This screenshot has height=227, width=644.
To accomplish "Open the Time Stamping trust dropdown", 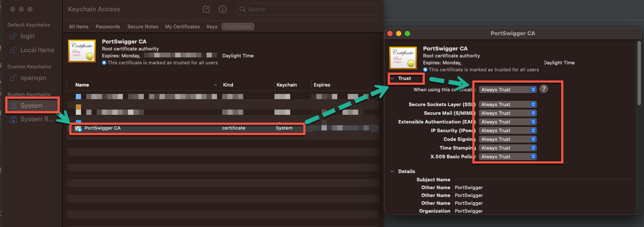I will point(508,148).
